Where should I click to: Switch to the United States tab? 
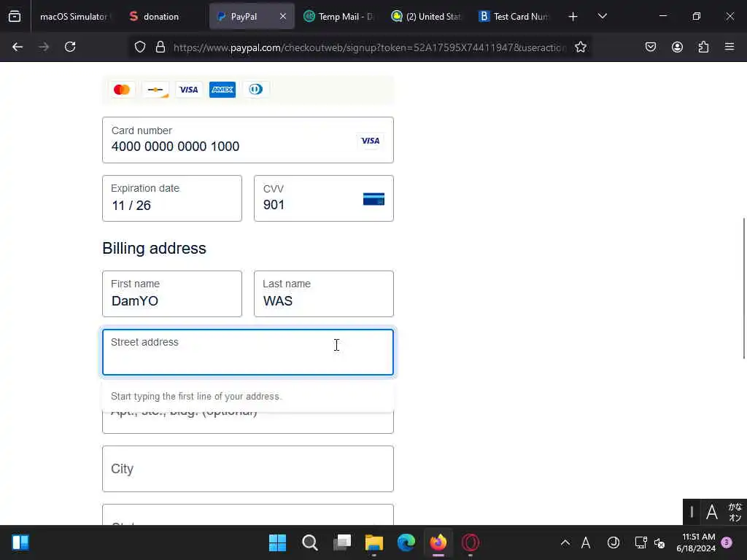pos(426,16)
